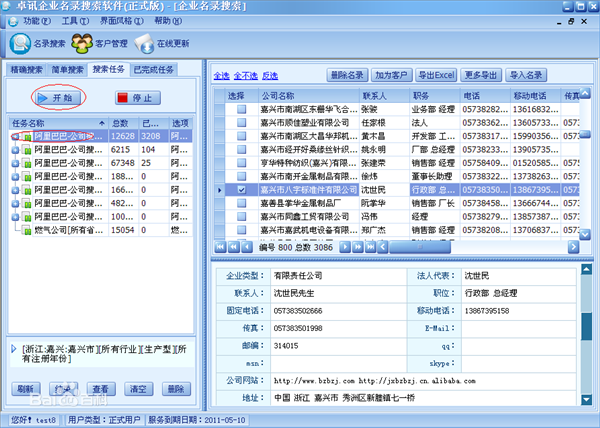Tick the checkbox for 嘉兴市同鑫工贸有限公司
Screen dimensions: 600x428
tap(241, 216)
